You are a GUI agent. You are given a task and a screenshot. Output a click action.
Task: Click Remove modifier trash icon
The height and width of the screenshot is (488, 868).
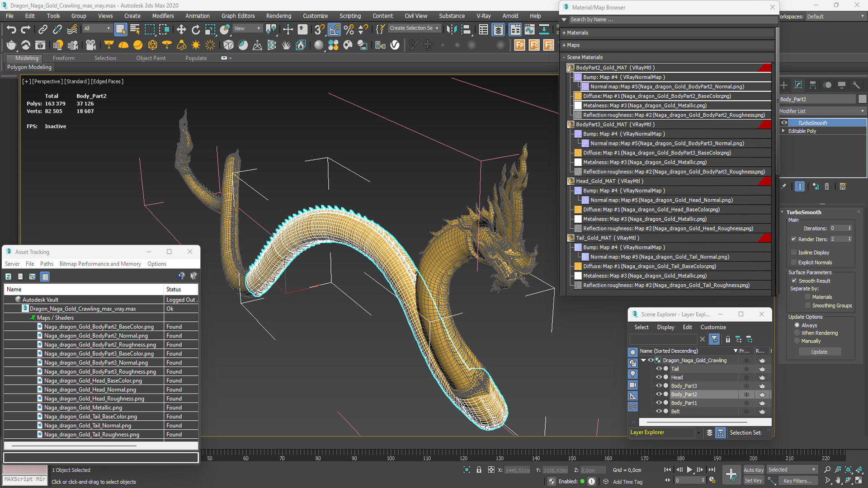coord(827,187)
